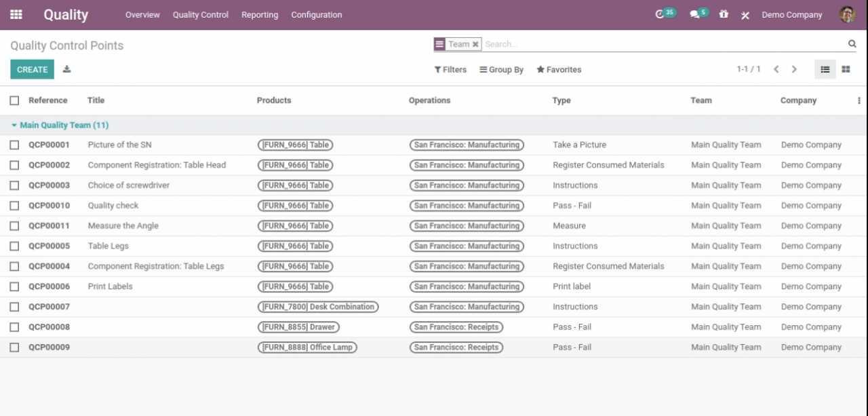The image size is (868, 416).
Task: Open the Filters panel
Action: click(450, 69)
